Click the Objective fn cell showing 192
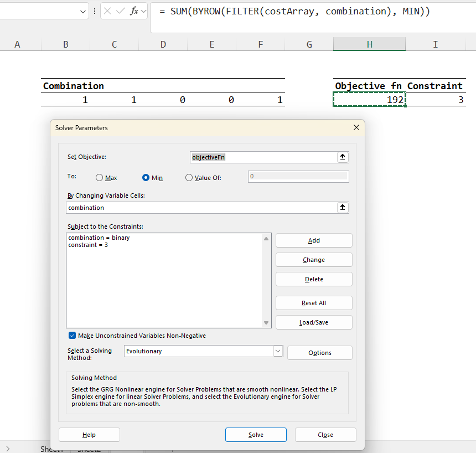The height and width of the screenshot is (453, 476). click(369, 100)
